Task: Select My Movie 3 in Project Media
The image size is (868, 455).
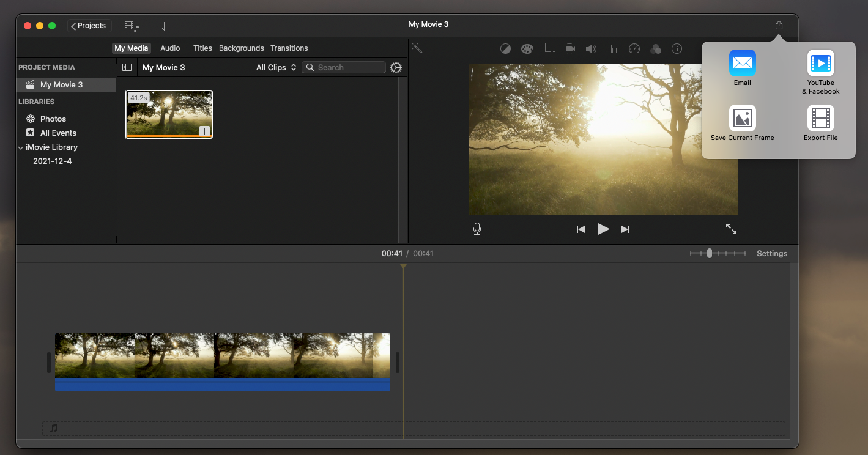Action: (x=66, y=85)
